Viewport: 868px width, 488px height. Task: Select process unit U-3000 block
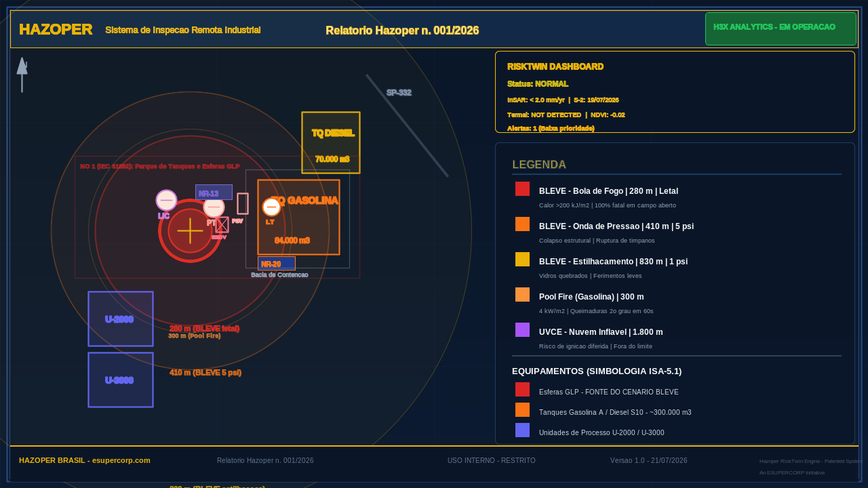[121, 380]
